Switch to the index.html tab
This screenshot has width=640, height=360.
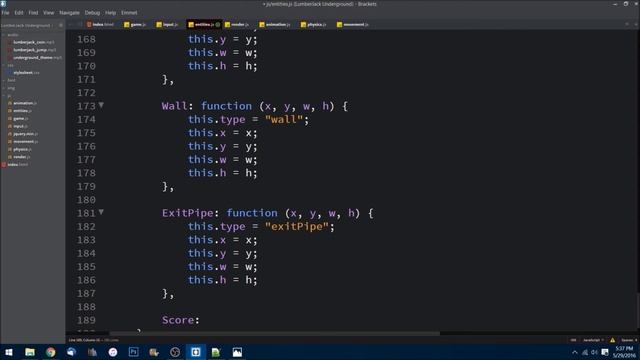coord(100,24)
